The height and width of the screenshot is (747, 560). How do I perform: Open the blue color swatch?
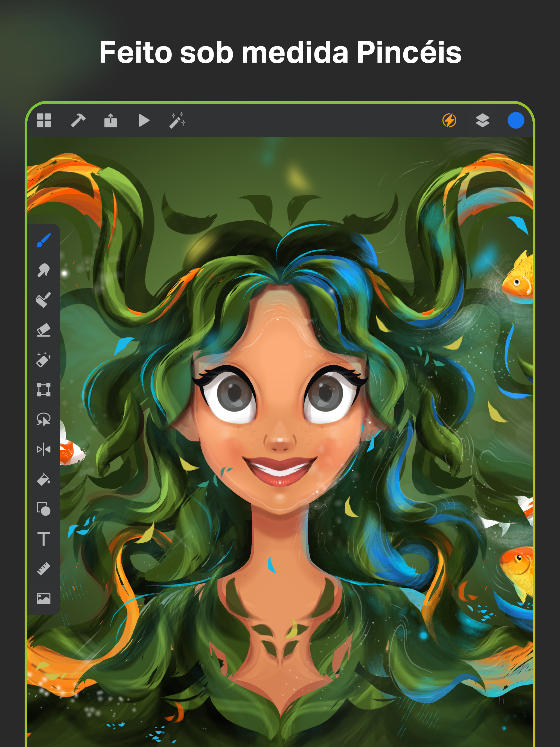tap(515, 120)
